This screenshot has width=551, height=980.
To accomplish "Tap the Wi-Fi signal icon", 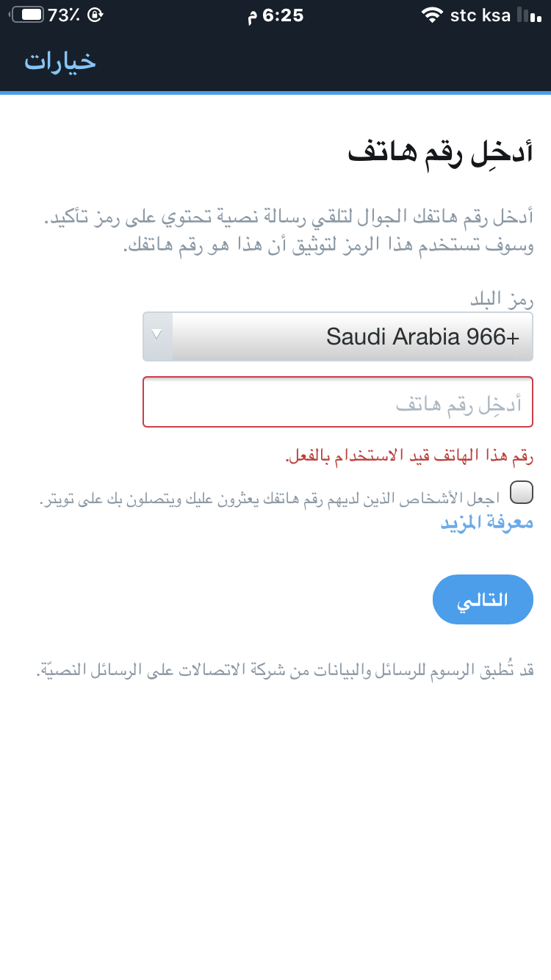I will click(432, 15).
